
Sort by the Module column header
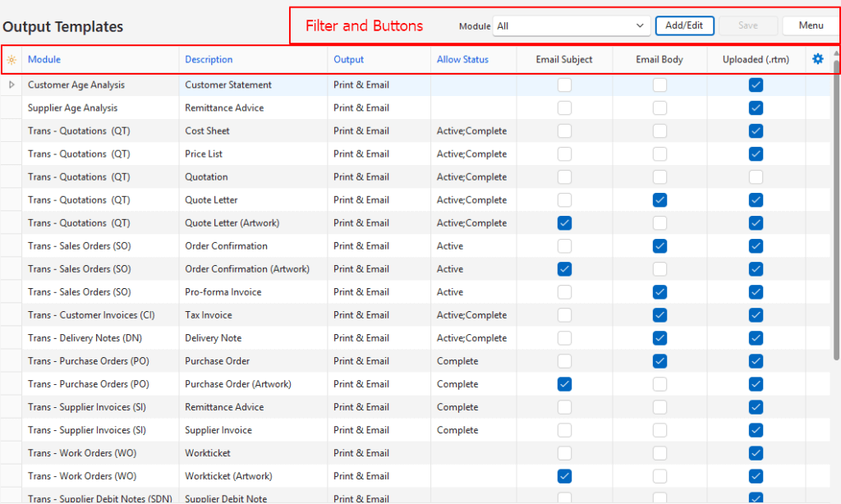[44, 59]
